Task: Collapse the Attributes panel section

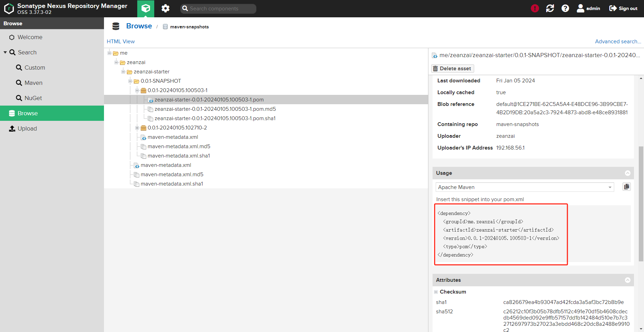Action: [628, 280]
